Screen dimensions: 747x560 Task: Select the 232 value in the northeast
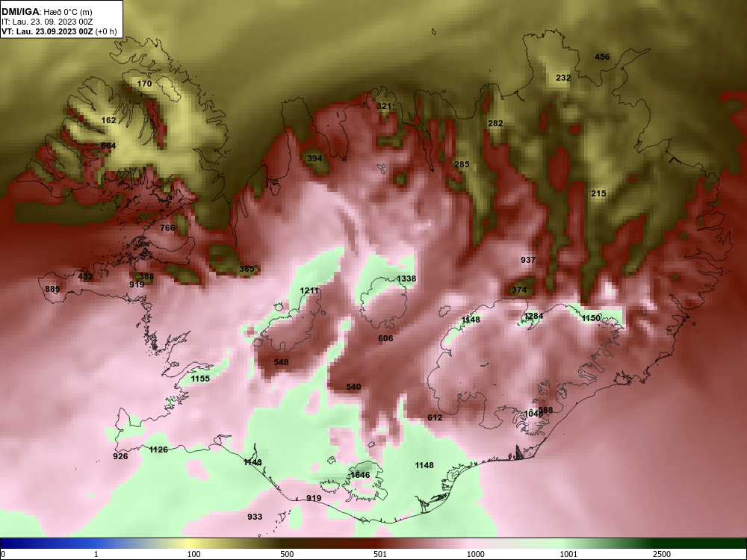[x=563, y=78]
